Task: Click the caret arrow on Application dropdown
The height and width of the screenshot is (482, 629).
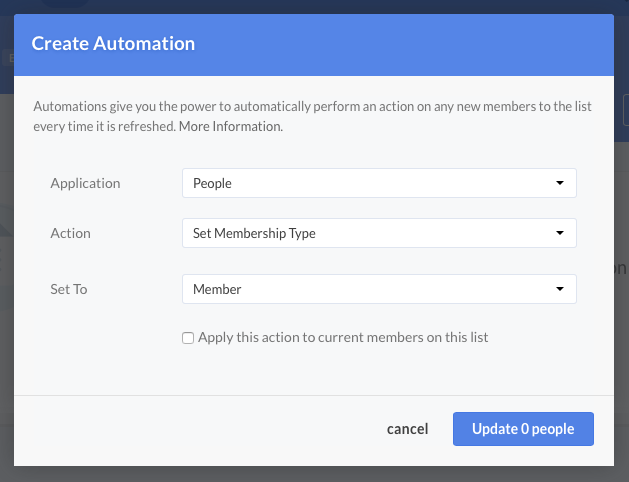Action: coord(558,184)
